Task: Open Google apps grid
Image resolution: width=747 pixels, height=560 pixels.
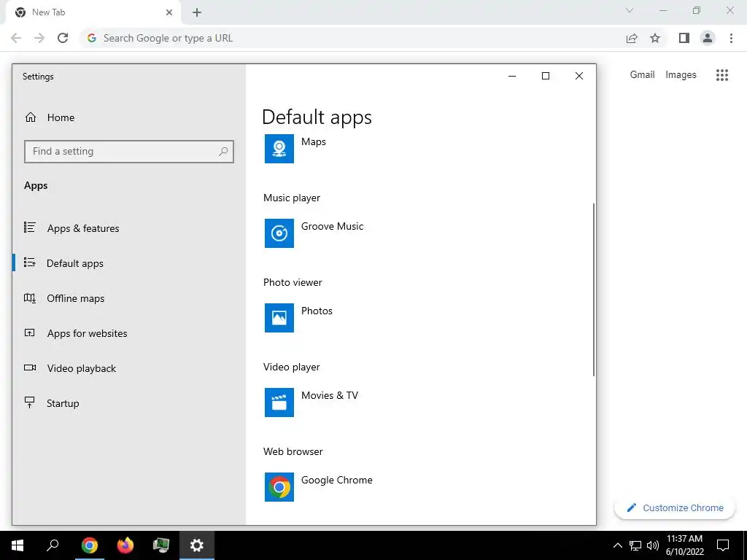Action: [722, 75]
